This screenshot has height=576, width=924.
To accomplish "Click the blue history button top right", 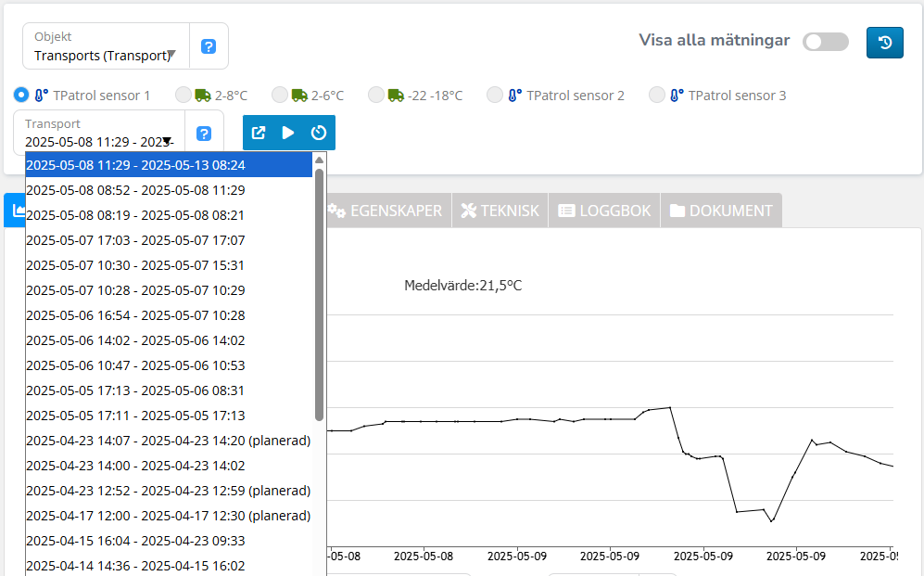I will pyautogui.click(x=885, y=42).
